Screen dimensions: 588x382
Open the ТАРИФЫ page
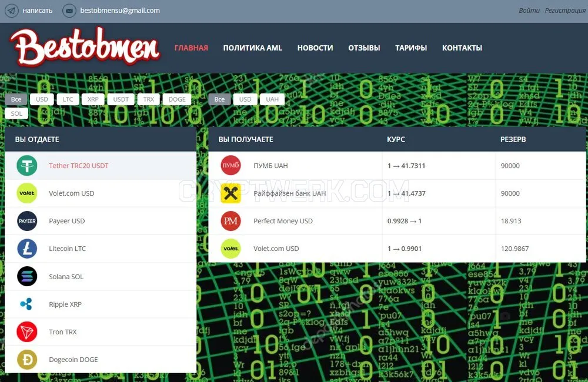(x=411, y=48)
